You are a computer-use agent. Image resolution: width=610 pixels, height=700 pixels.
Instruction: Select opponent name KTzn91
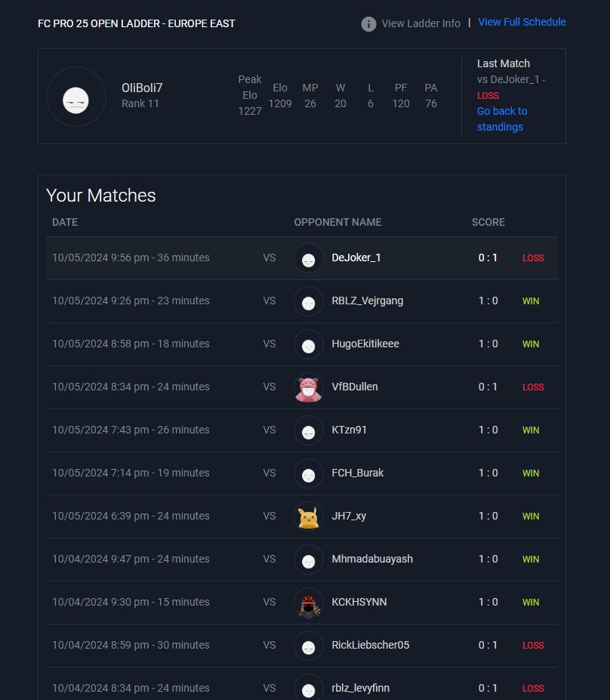pyautogui.click(x=349, y=430)
